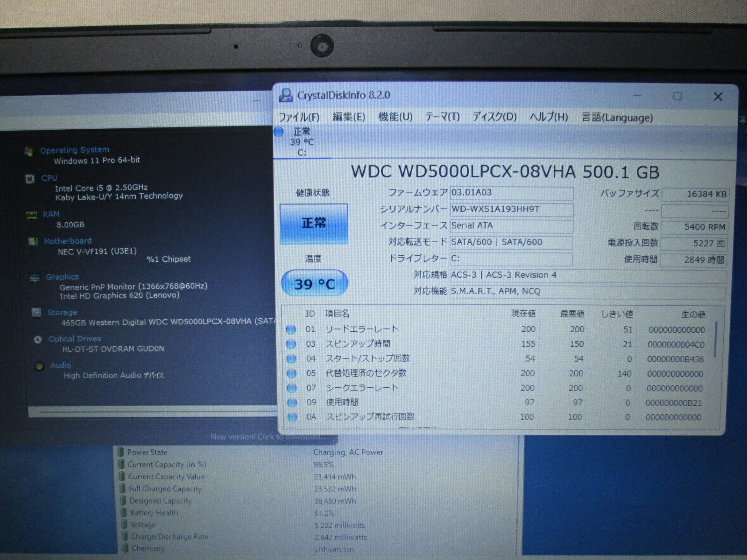Click the 項目名 column header
This screenshot has width=747, height=560.
point(337,314)
